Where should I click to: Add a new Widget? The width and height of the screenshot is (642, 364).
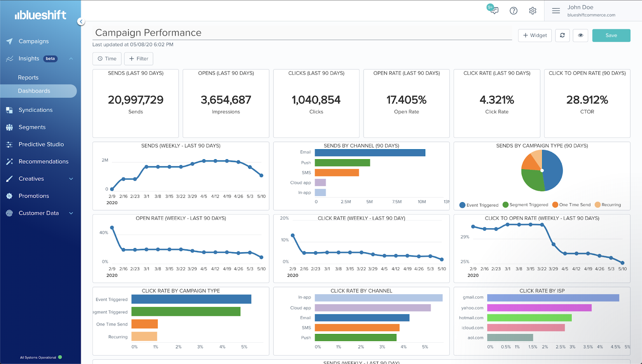535,35
